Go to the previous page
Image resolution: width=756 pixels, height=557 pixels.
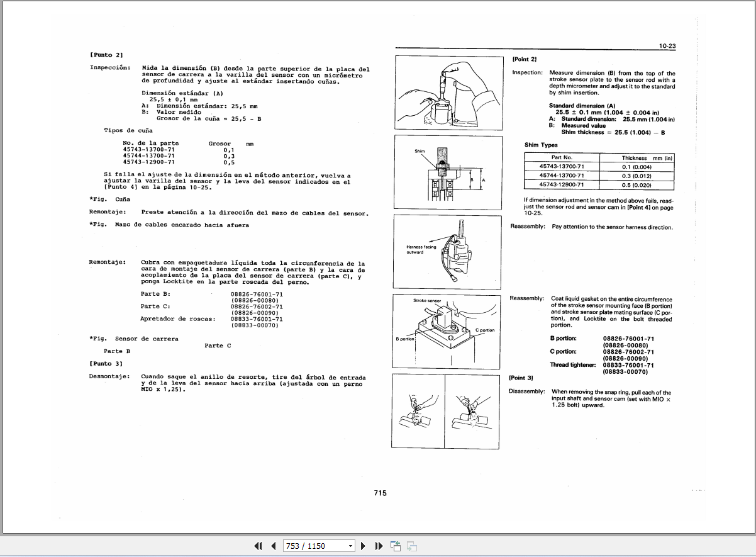coord(274,546)
